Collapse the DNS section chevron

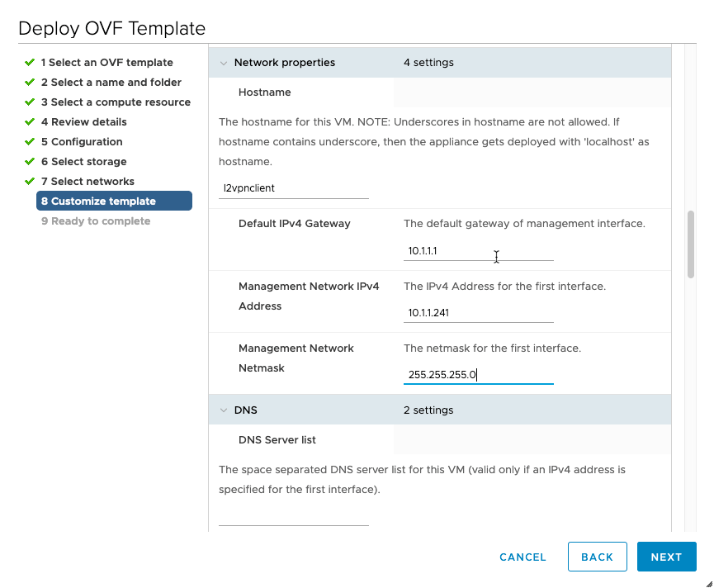(224, 410)
